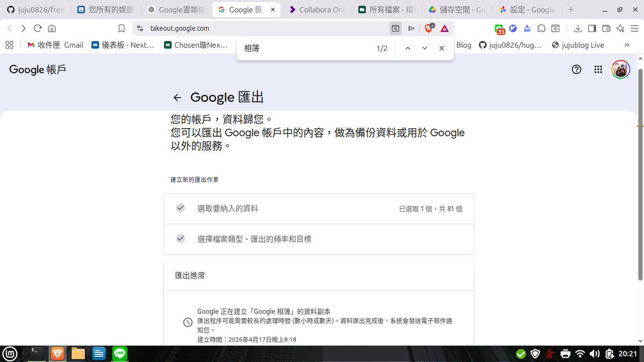Screen dimensions: 644x362
Task: Open the Leo AI sparkle icon
Action: [x=620, y=28]
